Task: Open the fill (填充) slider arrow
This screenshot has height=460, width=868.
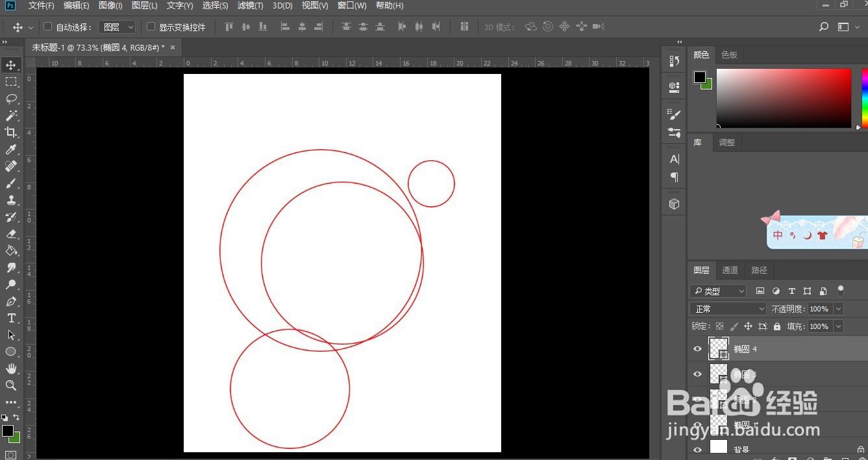Action: pyautogui.click(x=838, y=326)
